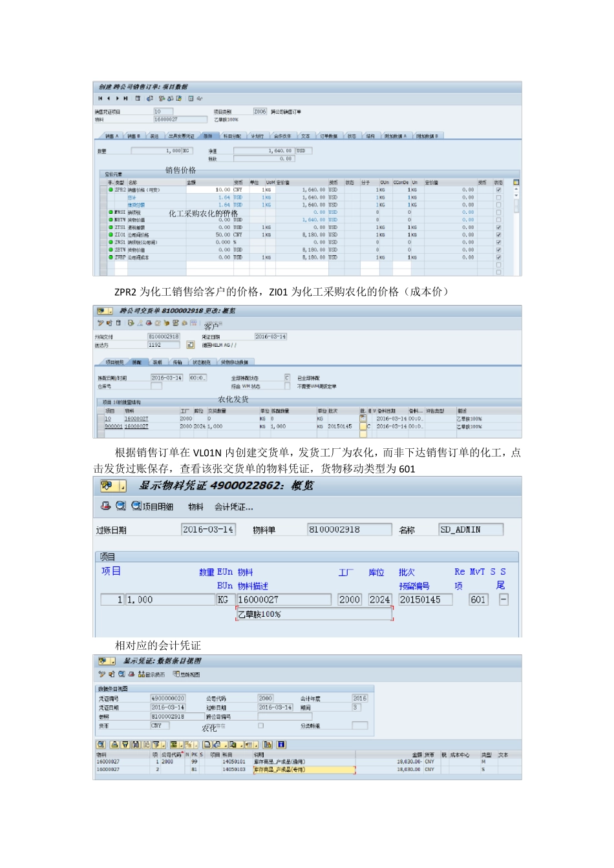Toggle the box next to 601
The height and width of the screenshot is (868, 614).
[503, 599]
